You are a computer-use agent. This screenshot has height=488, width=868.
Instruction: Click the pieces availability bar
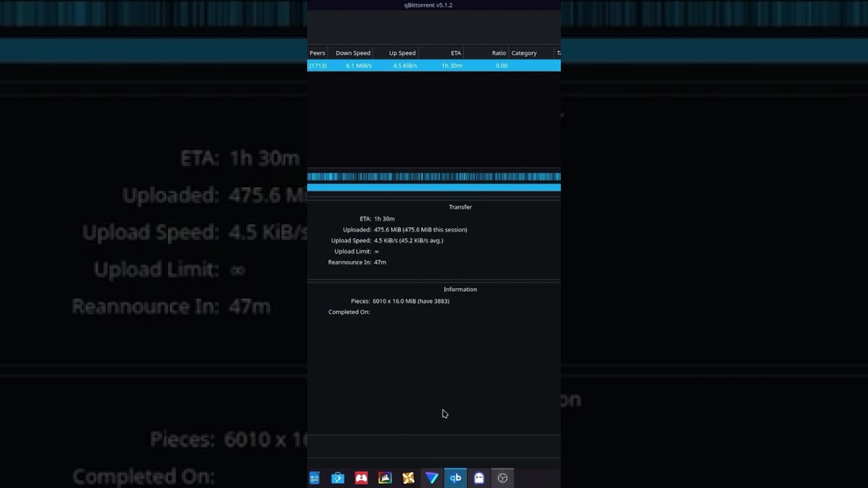[x=434, y=177]
